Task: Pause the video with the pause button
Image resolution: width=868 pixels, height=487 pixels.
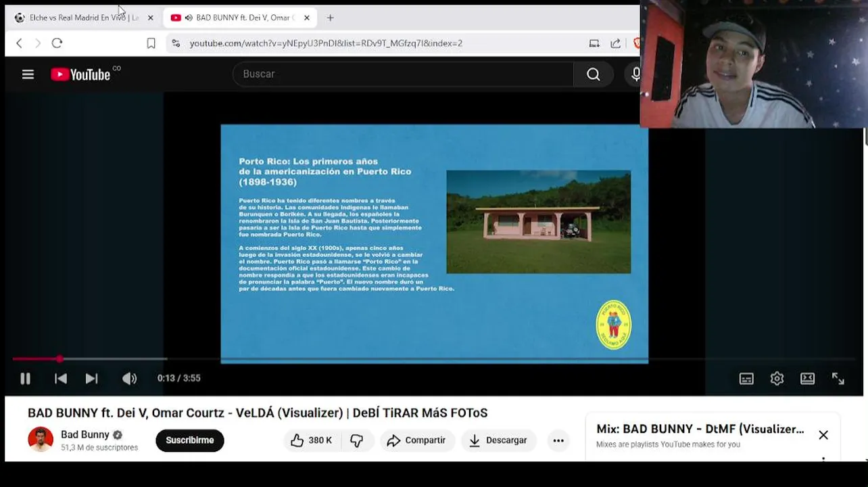Action: click(25, 379)
